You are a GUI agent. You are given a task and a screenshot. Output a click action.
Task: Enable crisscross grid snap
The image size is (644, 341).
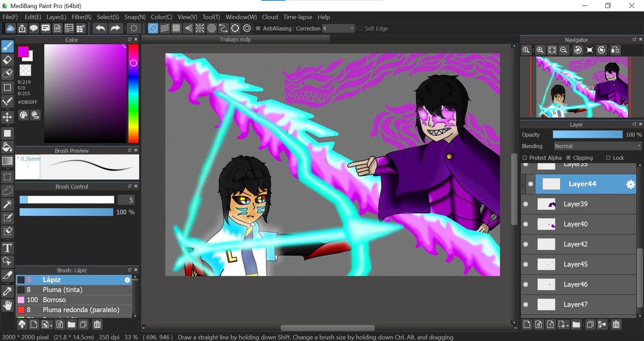pos(176,28)
